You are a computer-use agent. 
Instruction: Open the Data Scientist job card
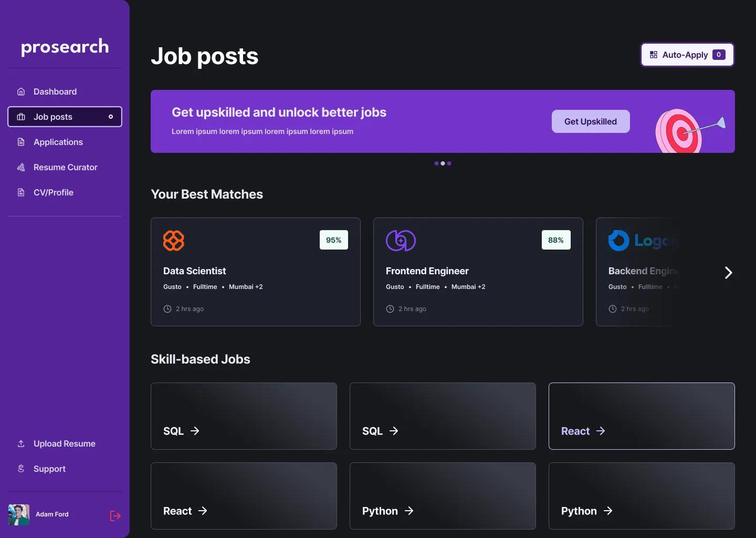(256, 272)
